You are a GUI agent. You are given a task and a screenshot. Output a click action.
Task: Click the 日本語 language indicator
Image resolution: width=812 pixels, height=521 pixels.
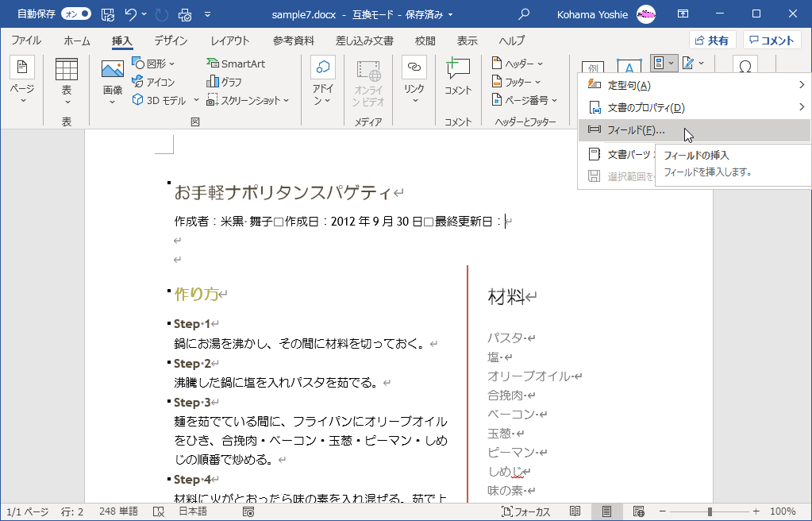(193, 511)
